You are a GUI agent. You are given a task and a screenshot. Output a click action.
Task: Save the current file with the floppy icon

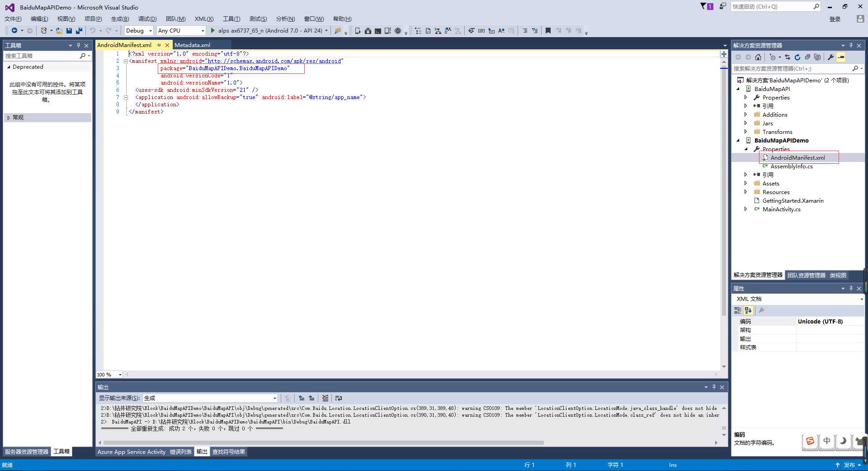[69, 30]
